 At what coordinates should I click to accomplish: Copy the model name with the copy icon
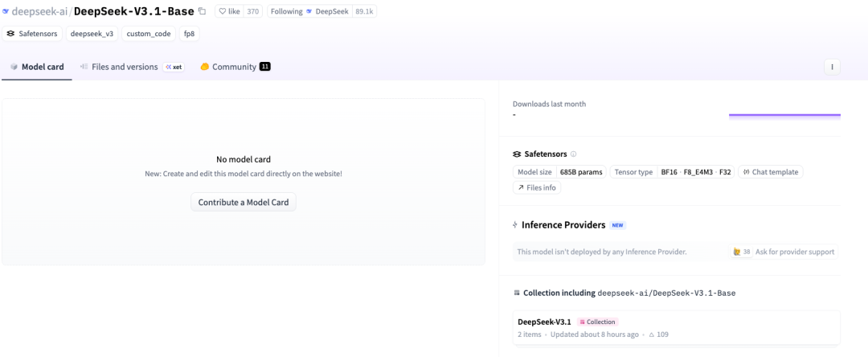coord(202,11)
